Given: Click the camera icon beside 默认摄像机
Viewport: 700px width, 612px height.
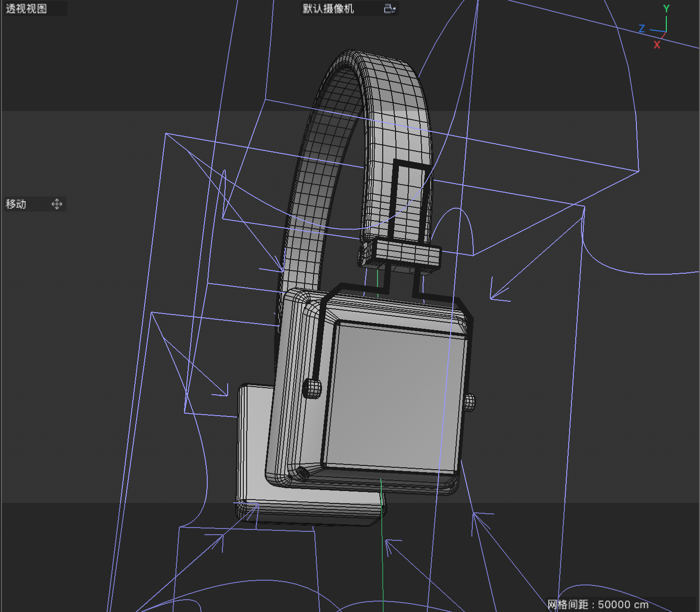Looking at the screenshot, I should click(x=389, y=9).
